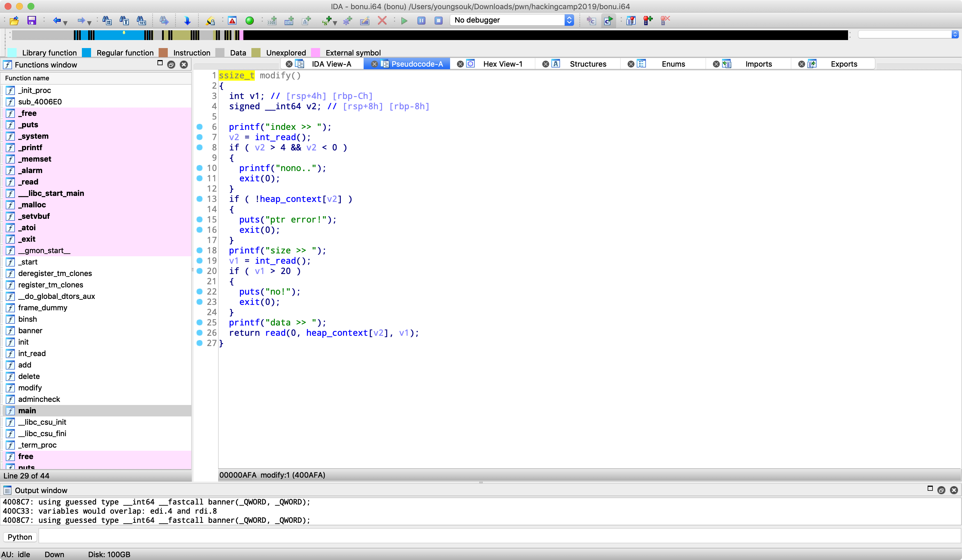Toggle breakpoint dot on line 26
Screen dimensions: 962x560
(199, 333)
